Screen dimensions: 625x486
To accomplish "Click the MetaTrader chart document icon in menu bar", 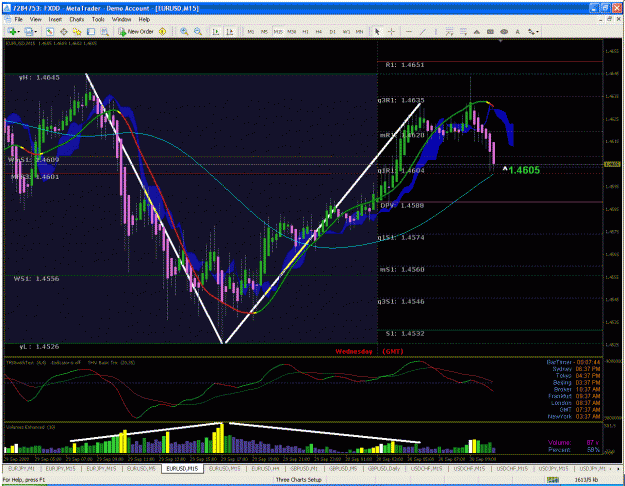I will [8, 19].
